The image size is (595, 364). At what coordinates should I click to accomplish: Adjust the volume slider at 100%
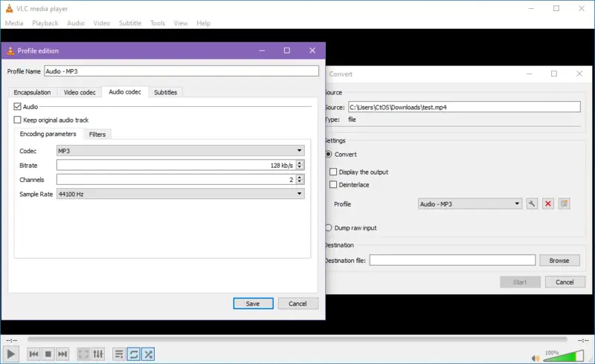point(565,356)
